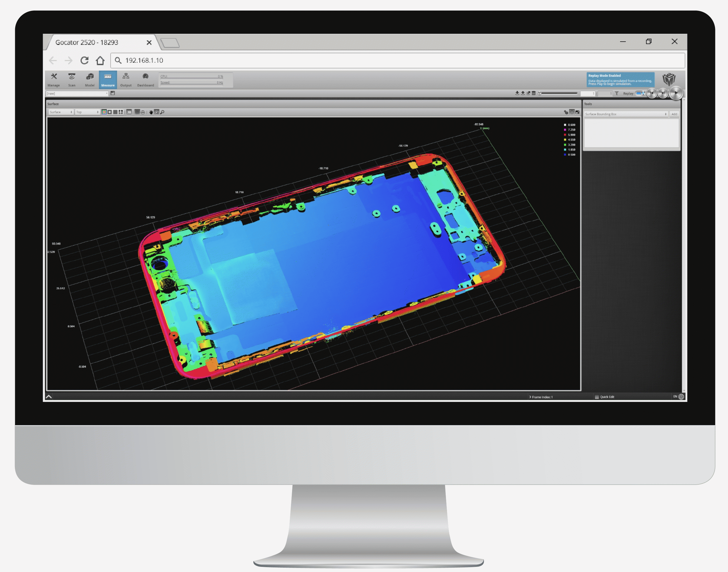The height and width of the screenshot is (572, 728).
Task: Click the red 5.900 legend swatch
Action: (565, 135)
